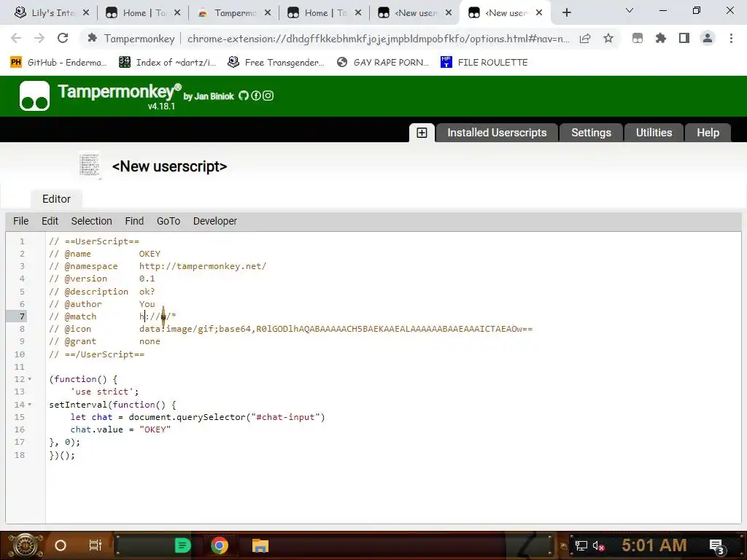Open the Find menu
The height and width of the screenshot is (560, 747).
pos(134,221)
